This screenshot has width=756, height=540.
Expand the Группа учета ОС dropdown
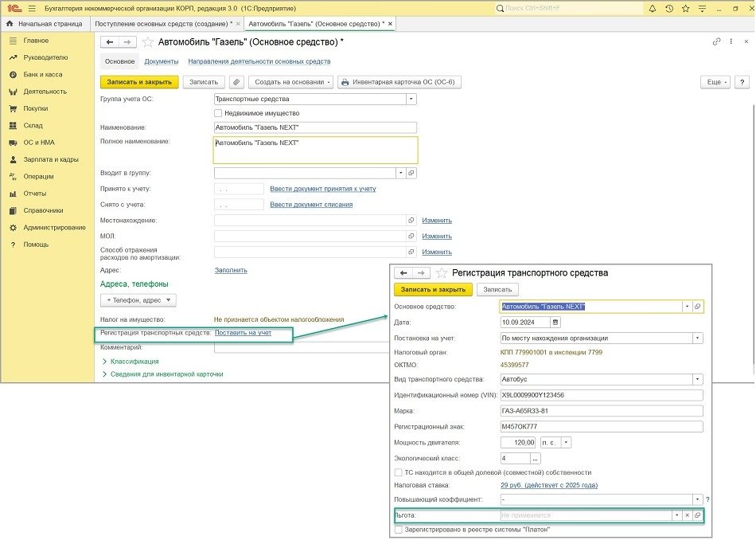click(x=411, y=100)
